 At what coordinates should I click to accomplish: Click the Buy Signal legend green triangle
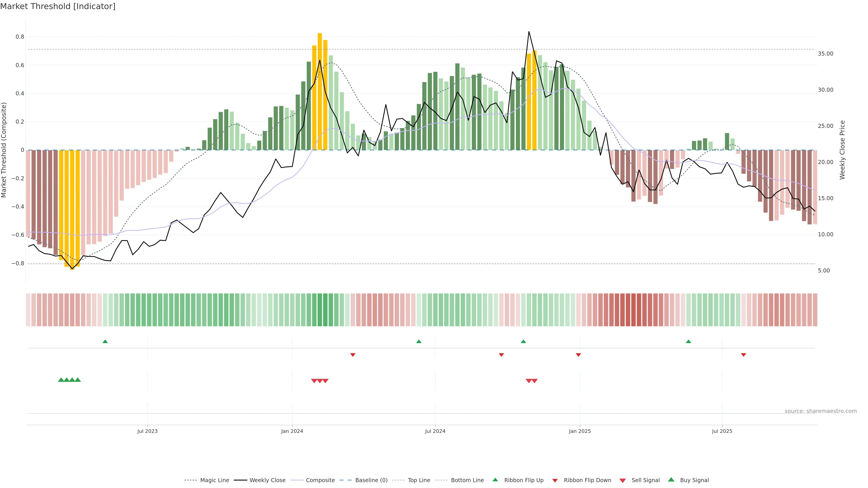tap(671, 480)
